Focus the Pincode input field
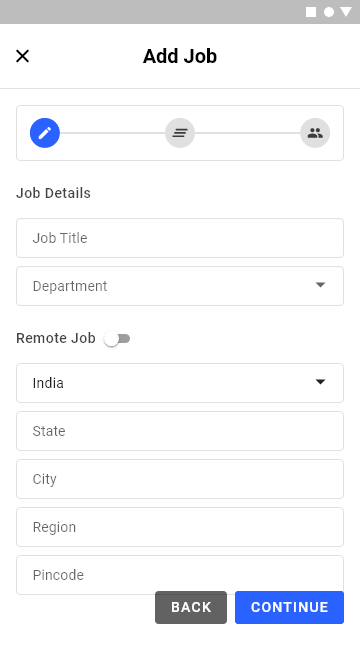The image size is (360, 672). point(180,575)
